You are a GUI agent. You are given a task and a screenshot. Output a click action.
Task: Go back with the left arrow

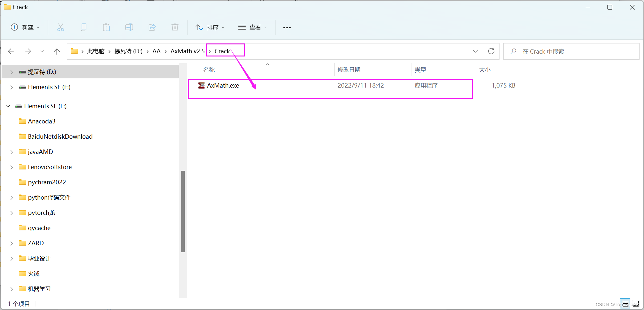pos(11,51)
